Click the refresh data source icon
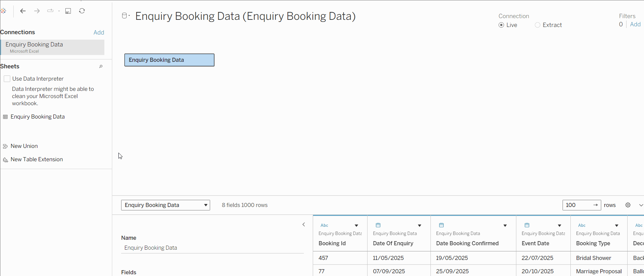 coord(82,11)
